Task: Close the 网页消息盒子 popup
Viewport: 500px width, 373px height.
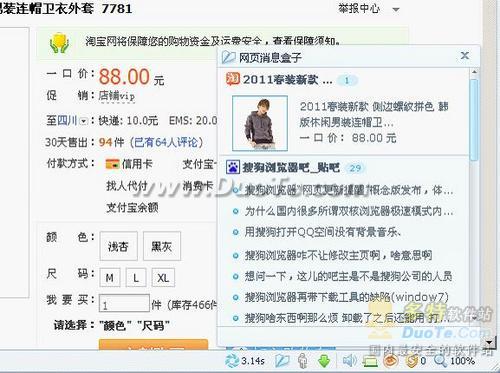Action: 465,55
